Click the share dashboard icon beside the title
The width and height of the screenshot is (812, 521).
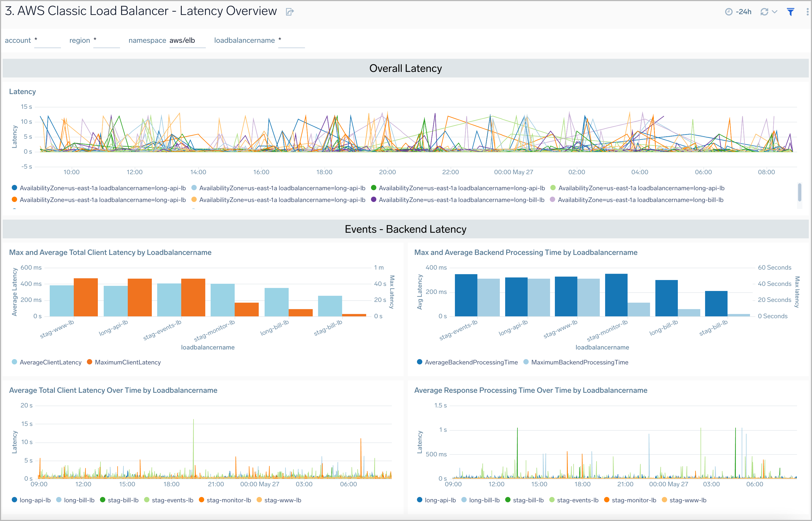point(290,12)
